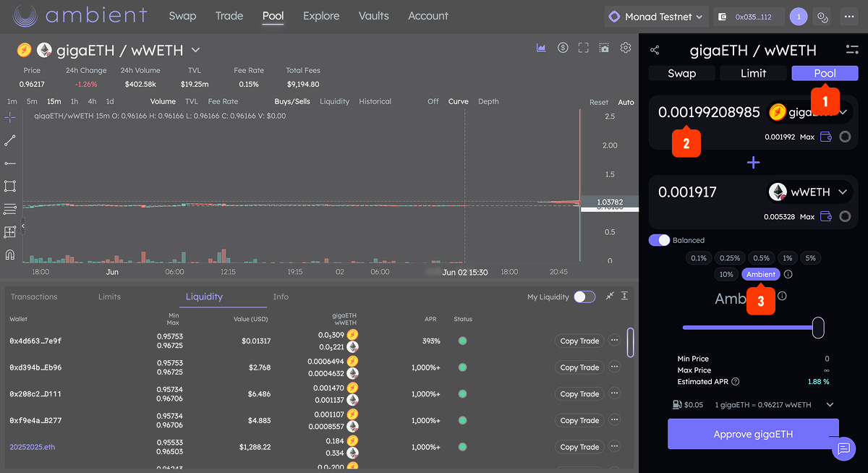Open the Monad Testnet network dropdown
Image resolution: width=868 pixels, height=473 pixels.
(658, 17)
